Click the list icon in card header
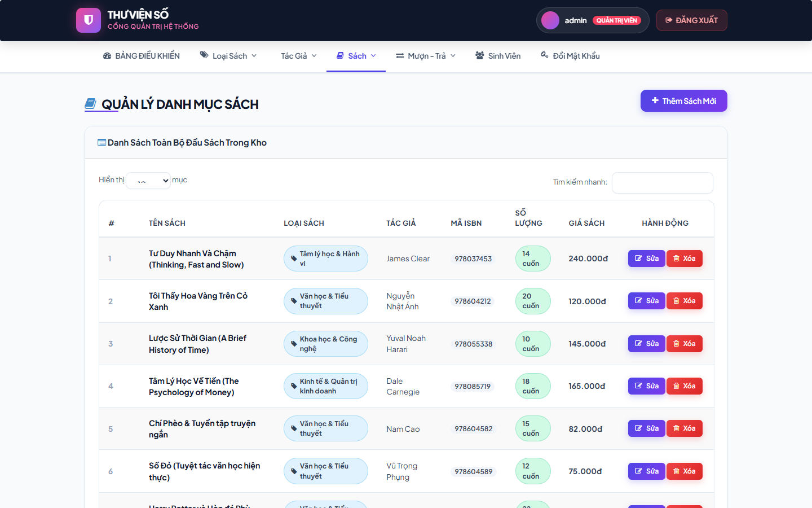This screenshot has height=508, width=812. tap(101, 142)
